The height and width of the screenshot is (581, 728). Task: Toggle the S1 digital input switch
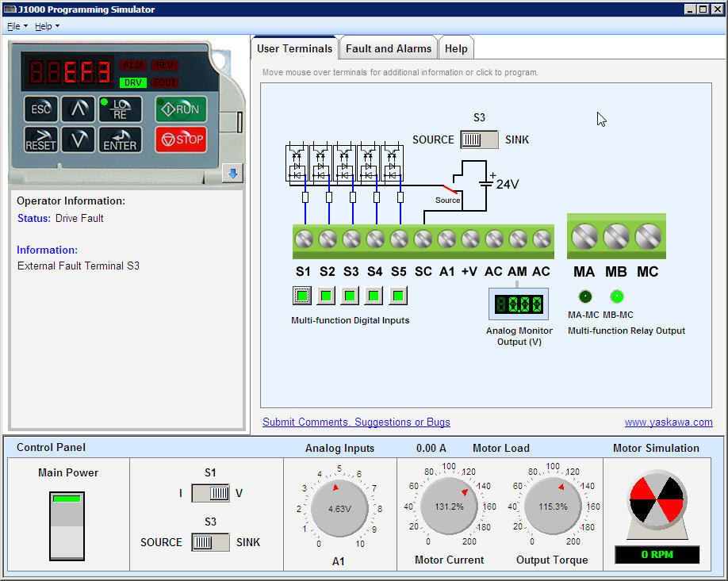(302, 296)
